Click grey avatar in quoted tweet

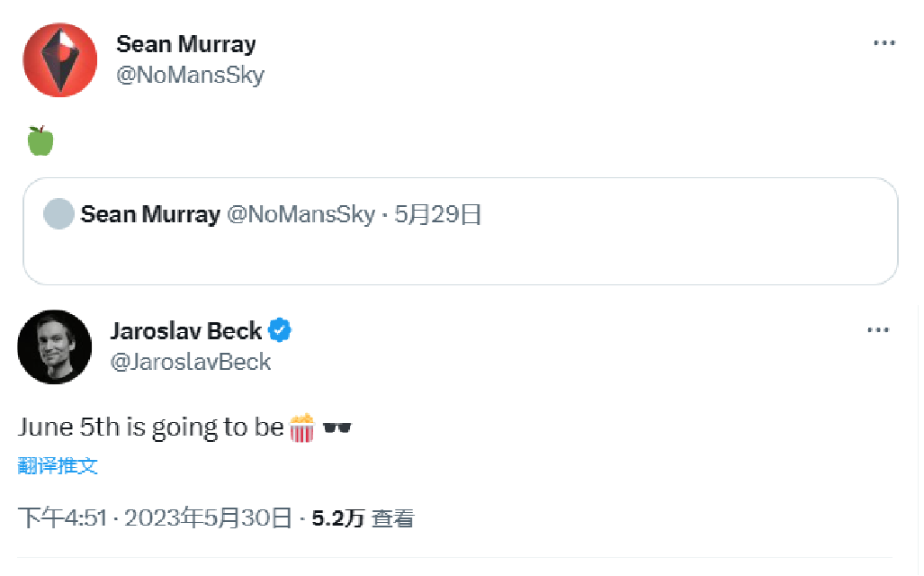coord(58,214)
